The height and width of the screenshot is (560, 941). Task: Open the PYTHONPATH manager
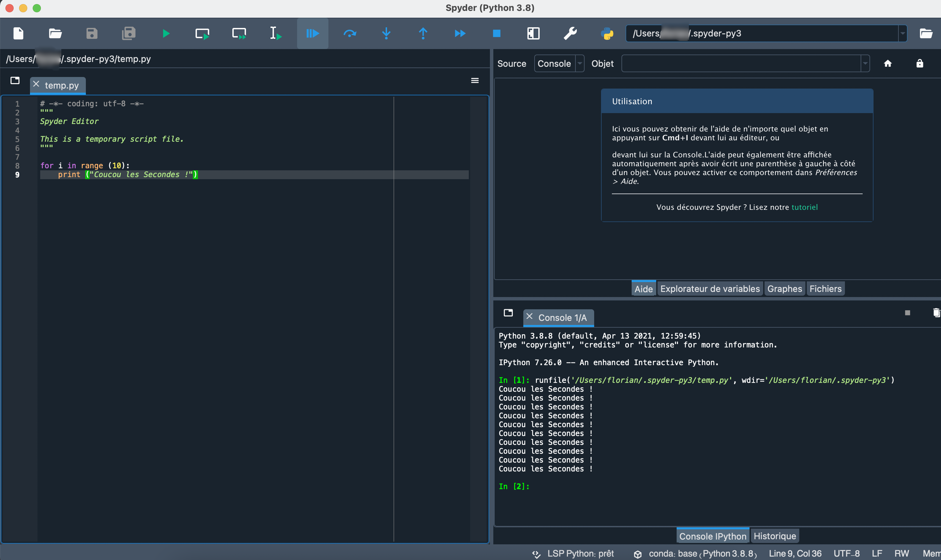[x=607, y=33]
